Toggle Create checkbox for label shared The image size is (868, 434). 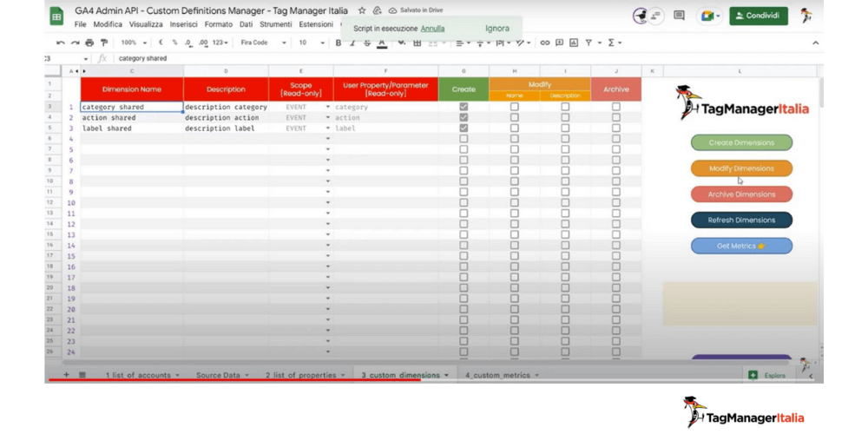tap(464, 128)
